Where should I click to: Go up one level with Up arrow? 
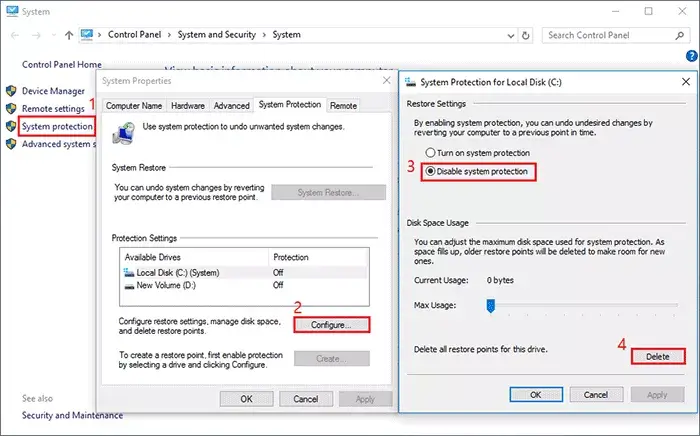pyautogui.click(x=69, y=35)
